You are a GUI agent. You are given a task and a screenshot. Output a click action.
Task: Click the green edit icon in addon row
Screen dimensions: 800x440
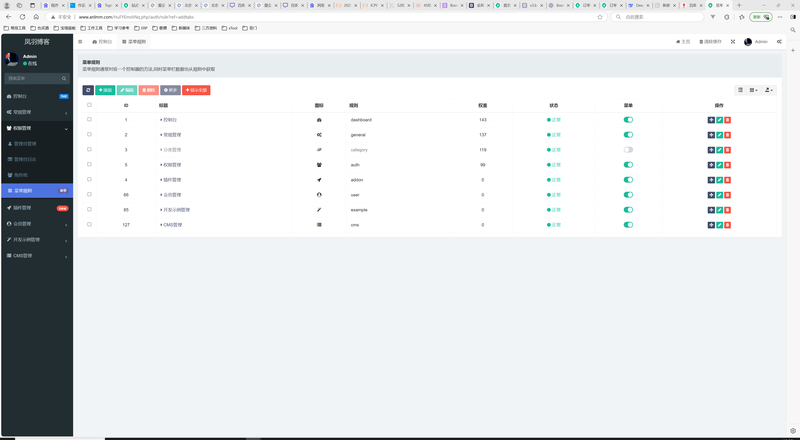pos(719,180)
